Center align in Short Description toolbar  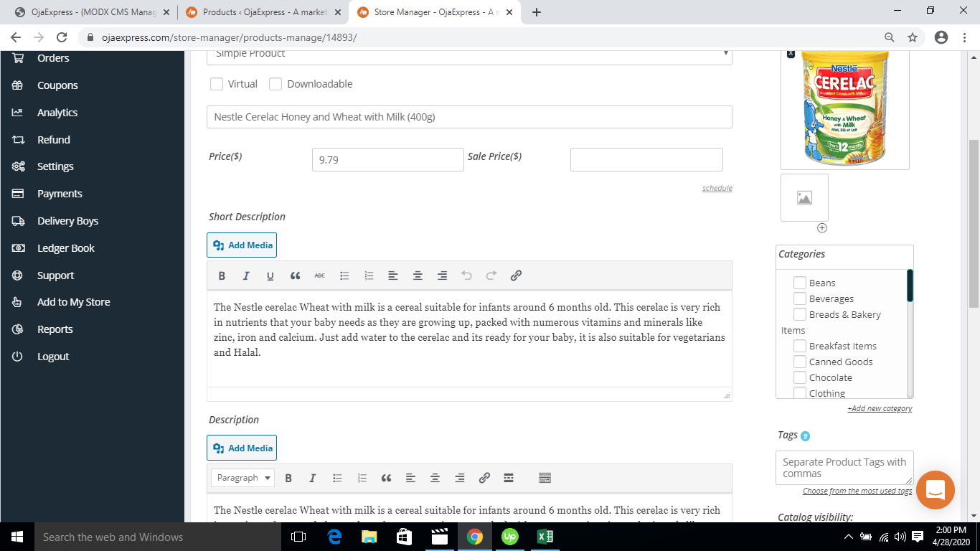tap(418, 275)
